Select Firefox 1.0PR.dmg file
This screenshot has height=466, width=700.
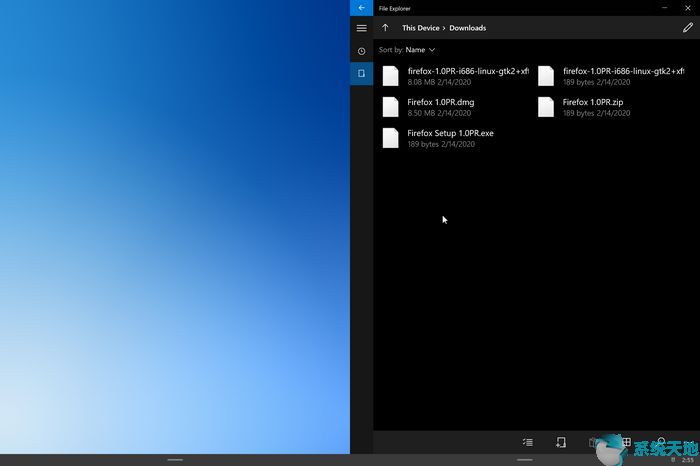click(454, 107)
